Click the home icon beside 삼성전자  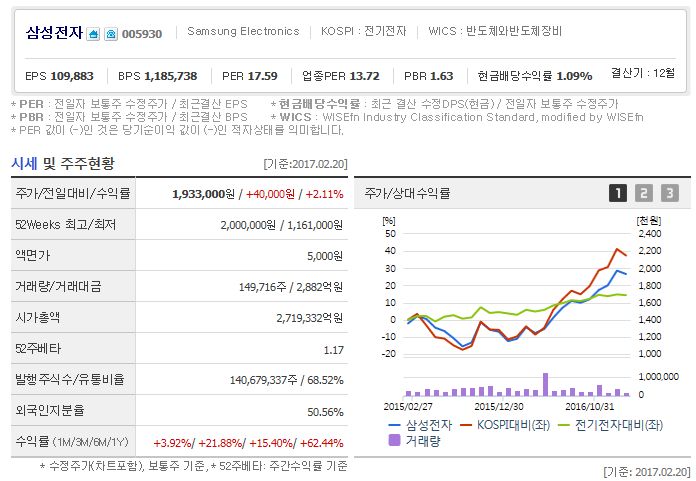(x=93, y=34)
